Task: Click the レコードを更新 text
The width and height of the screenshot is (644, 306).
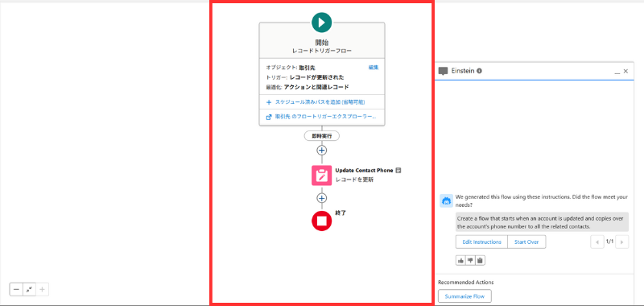Action: pos(354,180)
